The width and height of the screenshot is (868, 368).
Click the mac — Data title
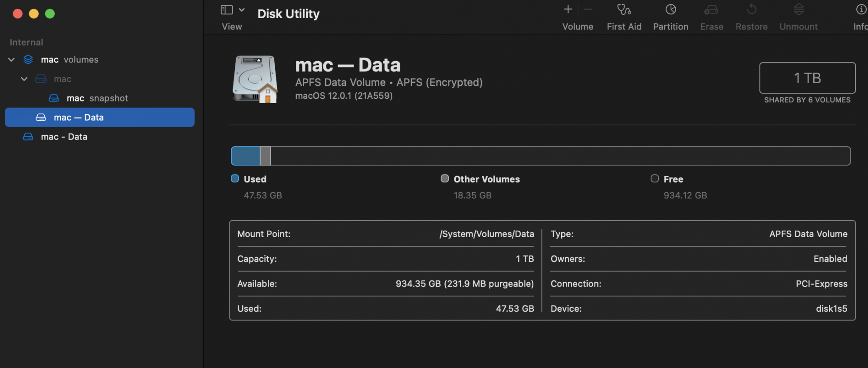[348, 65]
